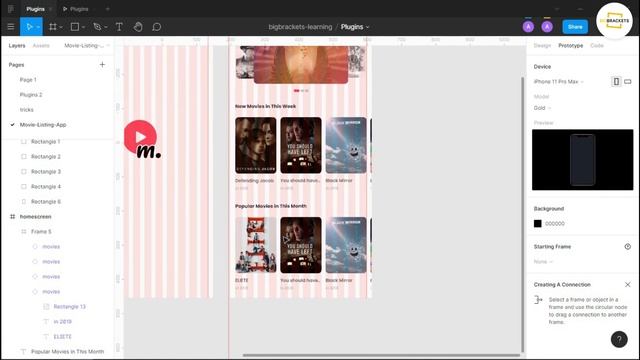
Task: Click the vertical canvas scrollbar
Action: (x=522, y=214)
